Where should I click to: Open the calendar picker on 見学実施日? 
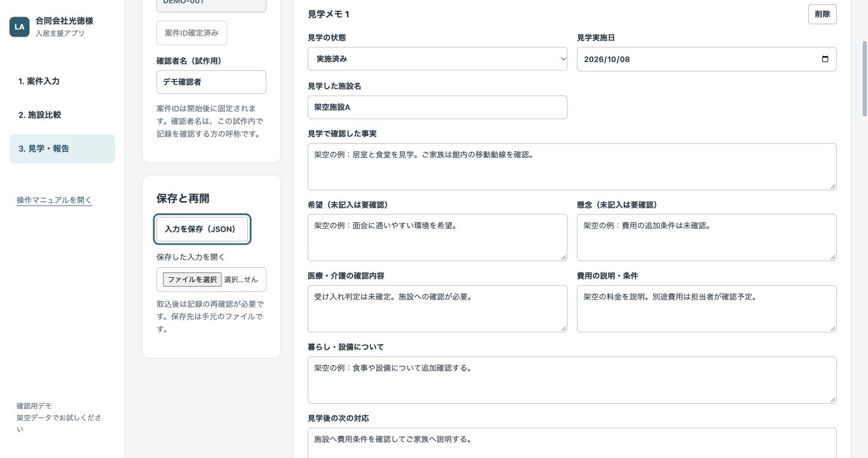click(825, 59)
